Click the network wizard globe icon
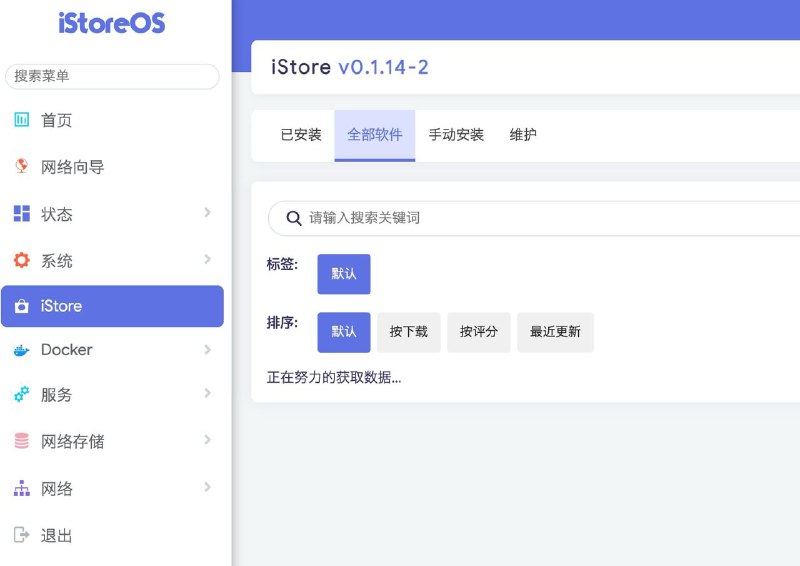 (21, 166)
